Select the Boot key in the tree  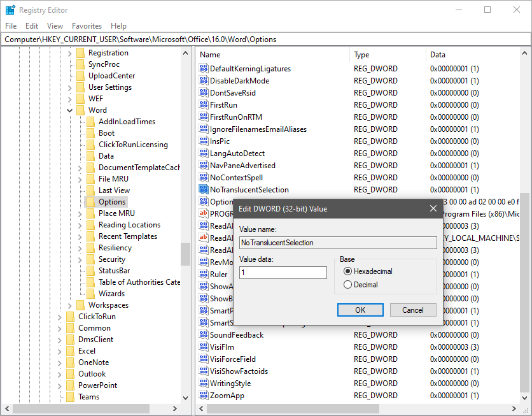tap(106, 133)
